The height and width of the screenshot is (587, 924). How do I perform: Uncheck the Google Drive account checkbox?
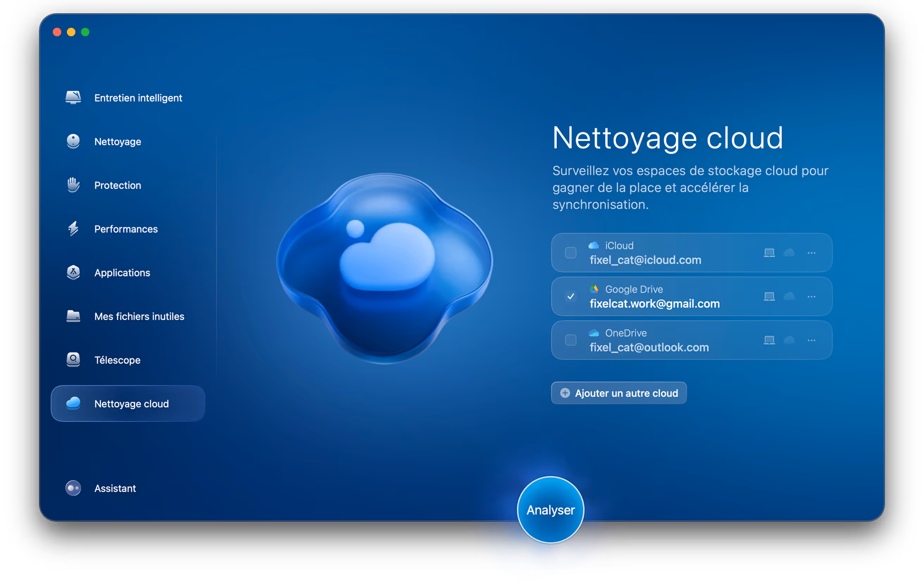(571, 296)
